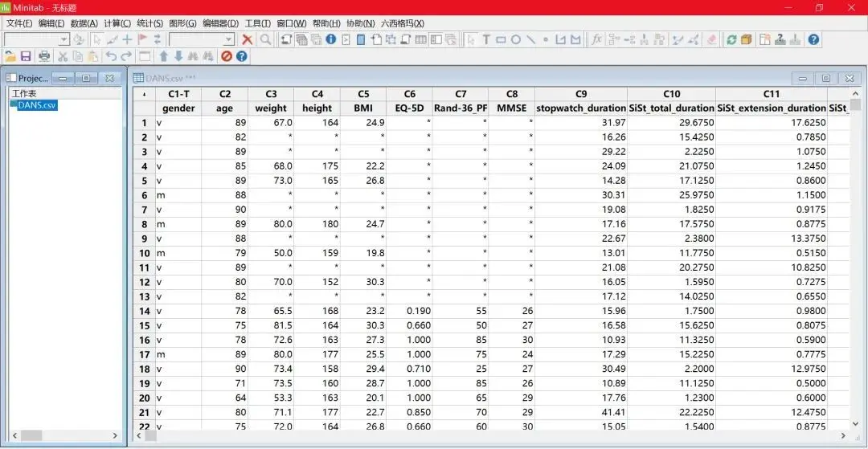Save the project with the floppy disk icon
Screen dimensions: 868x449
pyautogui.click(x=26, y=56)
